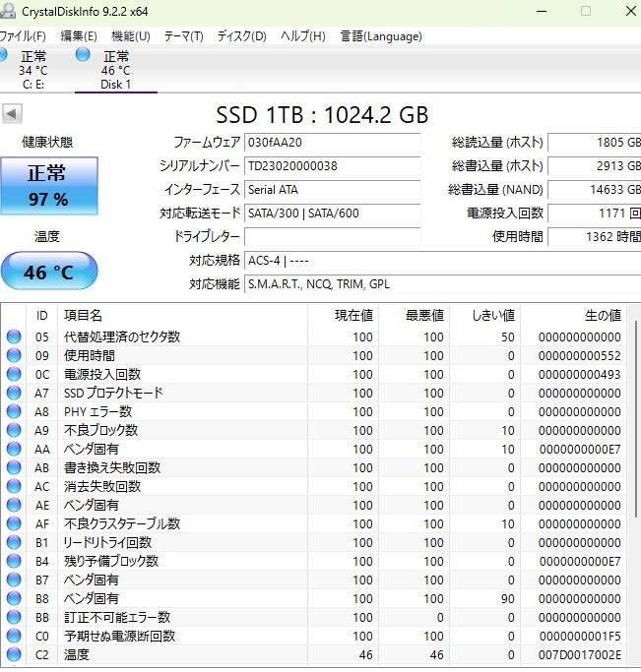Image resolution: width=641 pixels, height=672 pixels.
Task: Click status icon for attribute AA
Action: [x=14, y=449]
